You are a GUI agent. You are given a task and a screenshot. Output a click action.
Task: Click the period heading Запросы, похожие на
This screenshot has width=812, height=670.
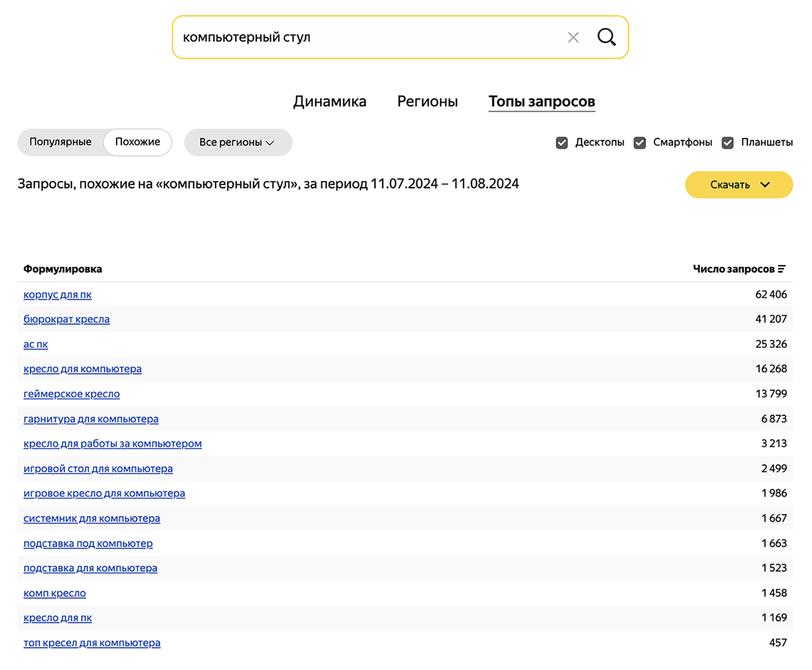(268, 184)
